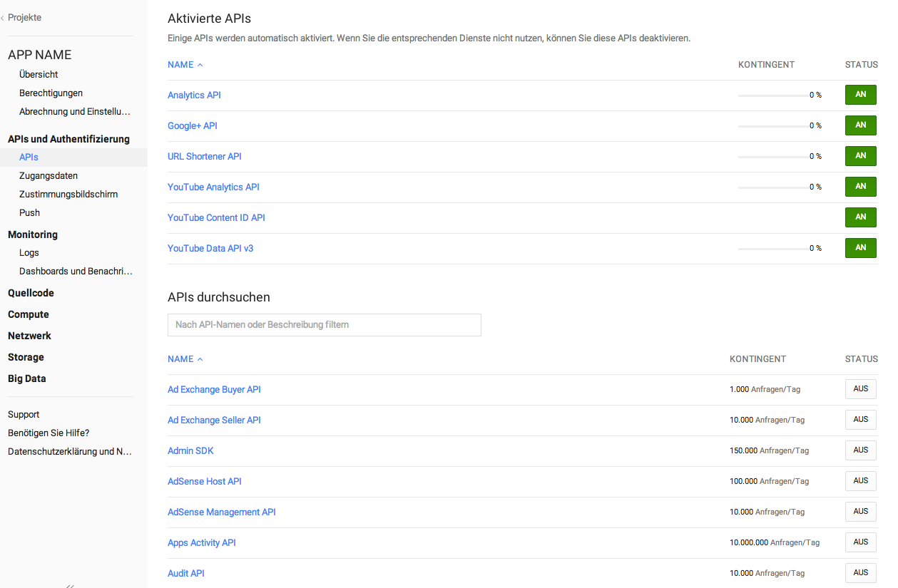Expand Quellcode section

31,293
